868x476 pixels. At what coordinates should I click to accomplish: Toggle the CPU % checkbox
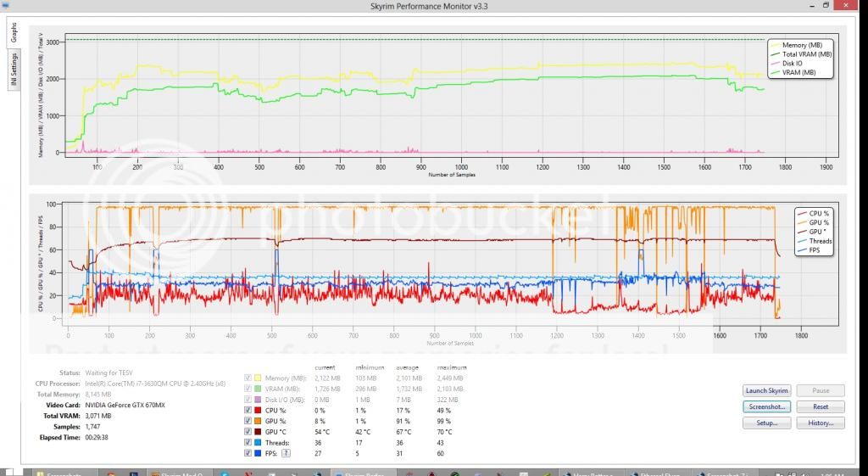pyautogui.click(x=248, y=410)
